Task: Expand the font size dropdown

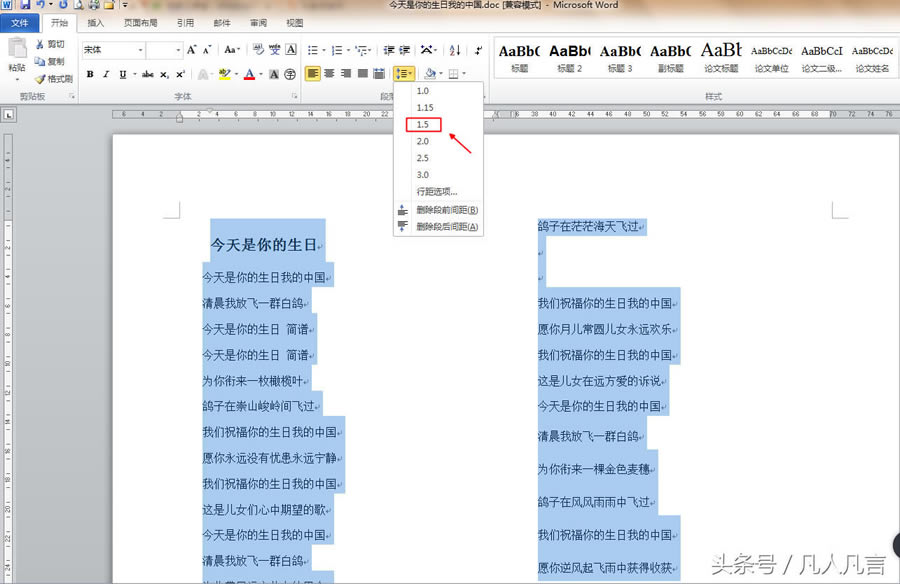Action: pyautogui.click(x=176, y=49)
